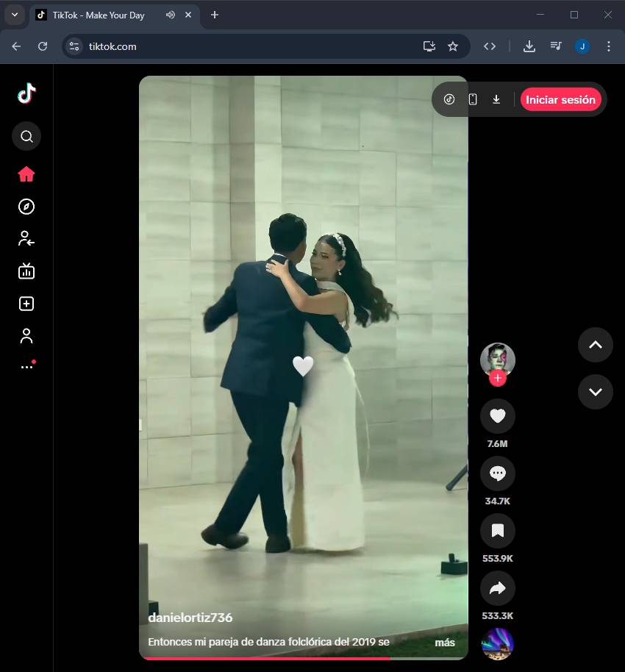The width and height of the screenshot is (625, 672).
Task: Open the LIVE TV icon
Action: (26, 271)
